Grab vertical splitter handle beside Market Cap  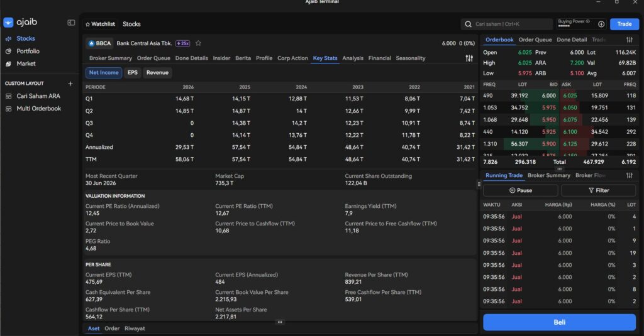(479, 184)
